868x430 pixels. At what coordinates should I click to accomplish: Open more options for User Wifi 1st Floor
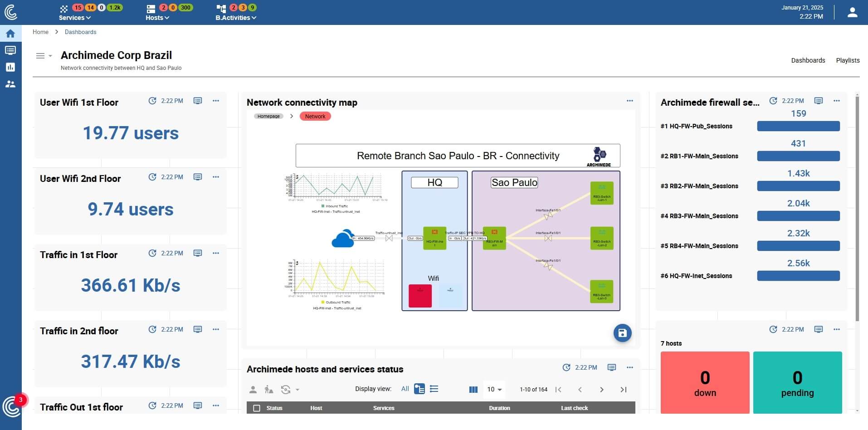pos(216,101)
